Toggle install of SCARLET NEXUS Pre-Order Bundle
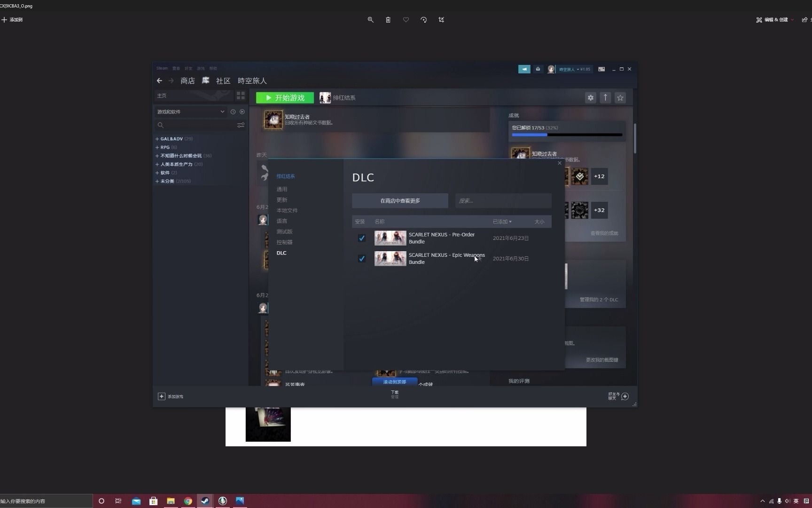 362,238
